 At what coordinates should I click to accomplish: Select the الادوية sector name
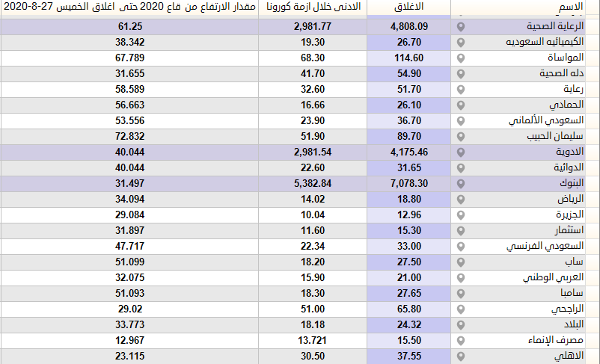click(570, 152)
